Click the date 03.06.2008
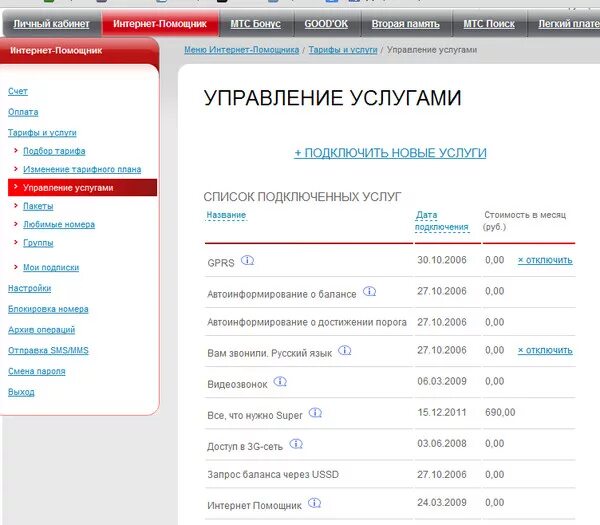Viewport: 600px width, 525px height. tap(442, 443)
